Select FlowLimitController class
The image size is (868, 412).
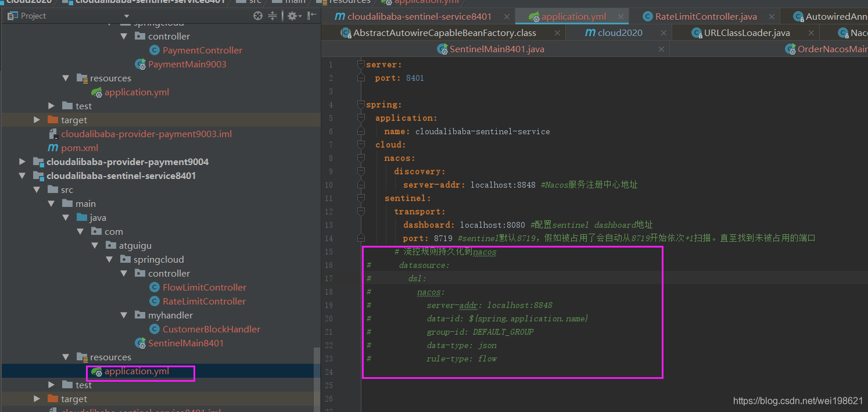[x=205, y=287]
